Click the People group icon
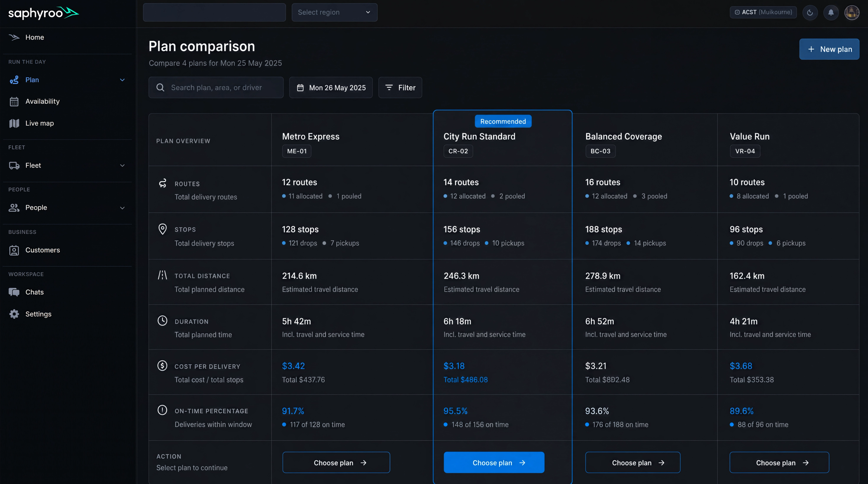 point(14,208)
